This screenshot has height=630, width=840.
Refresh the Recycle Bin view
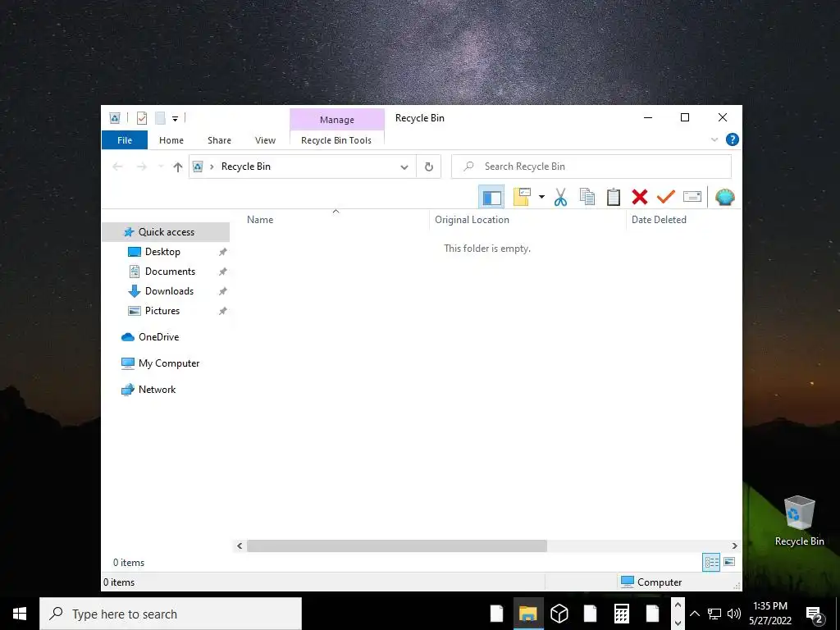(428, 167)
